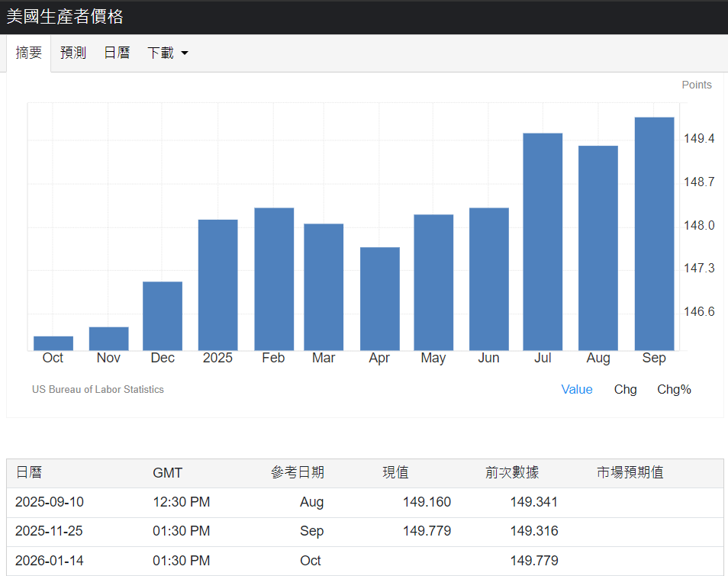Open the 預測 tab
This screenshot has height=576, width=728.
[x=73, y=53]
